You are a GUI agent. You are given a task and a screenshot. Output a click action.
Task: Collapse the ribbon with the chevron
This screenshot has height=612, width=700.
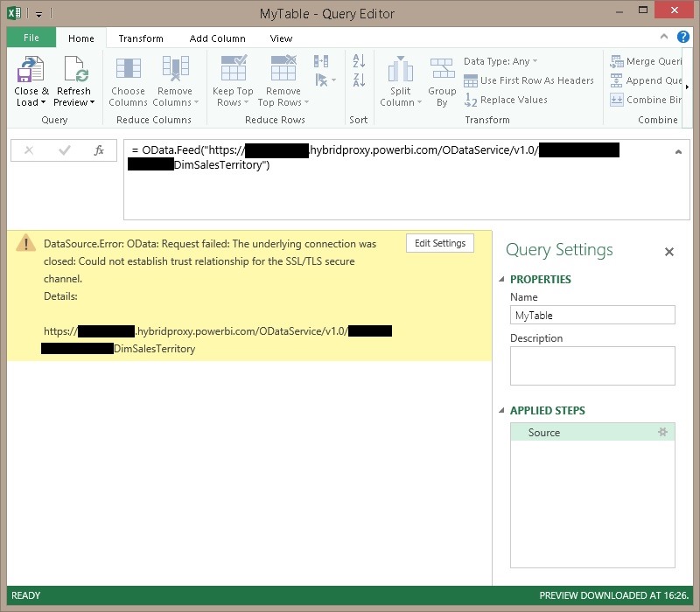click(664, 37)
